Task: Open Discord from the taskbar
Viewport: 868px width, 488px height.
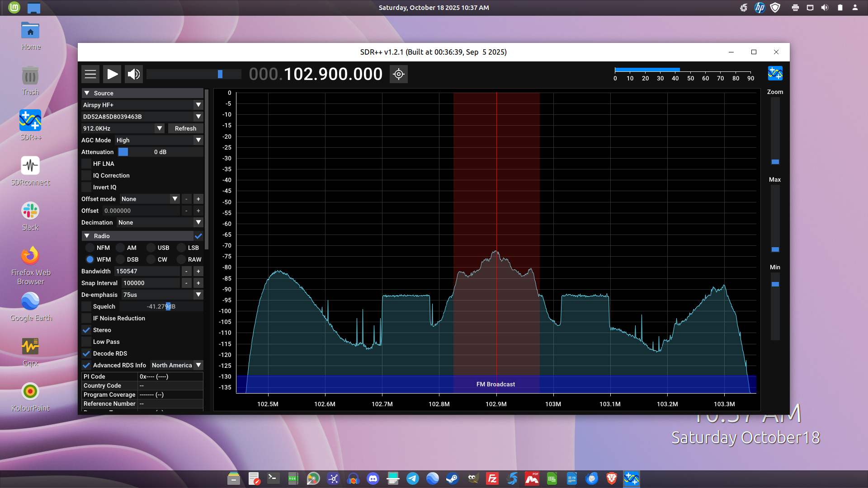Action: (x=373, y=479)
